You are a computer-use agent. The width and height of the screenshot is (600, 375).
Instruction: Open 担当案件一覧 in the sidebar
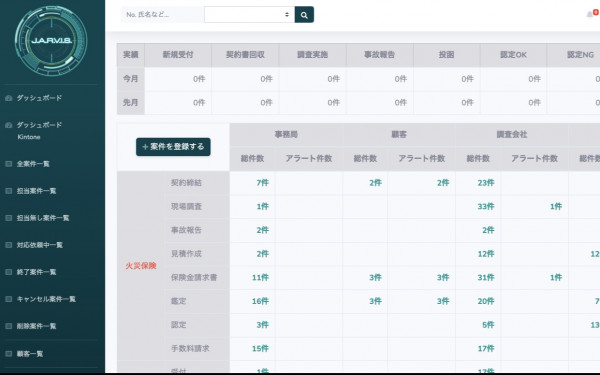[x=36, y=191]
